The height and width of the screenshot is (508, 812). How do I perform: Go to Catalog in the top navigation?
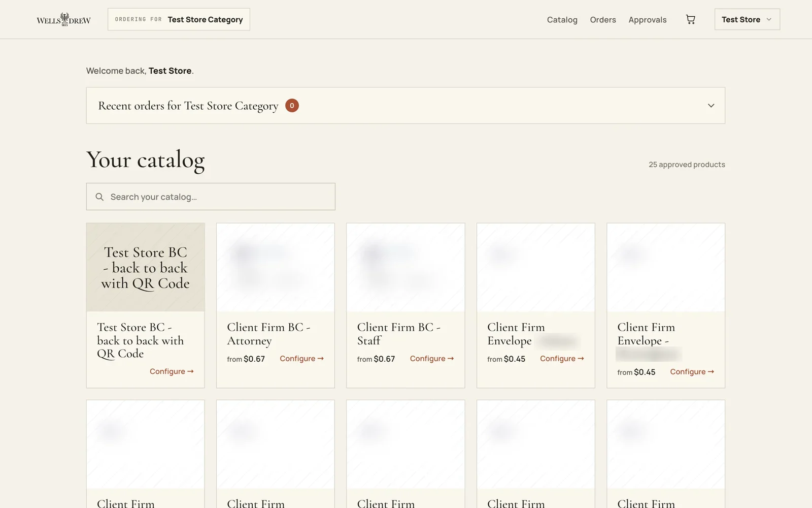(x=562, y=20)
